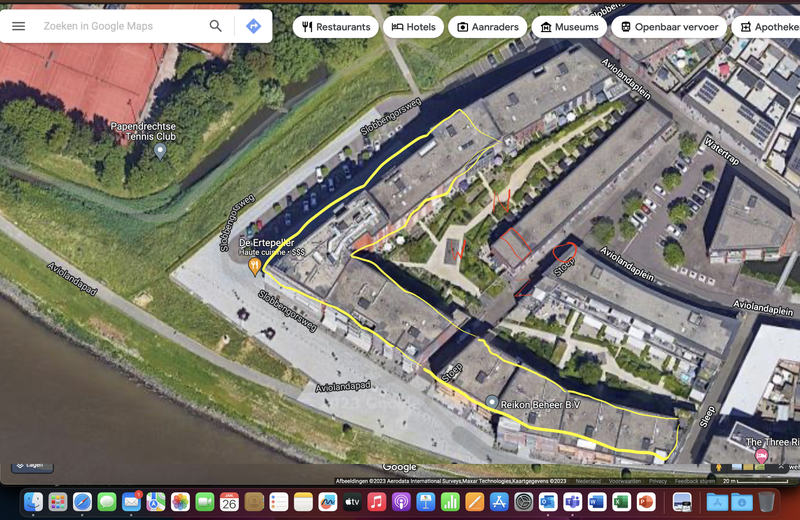Open Notes from the dock
This screenshot has width=800, height=520.
tap(303, 502)
